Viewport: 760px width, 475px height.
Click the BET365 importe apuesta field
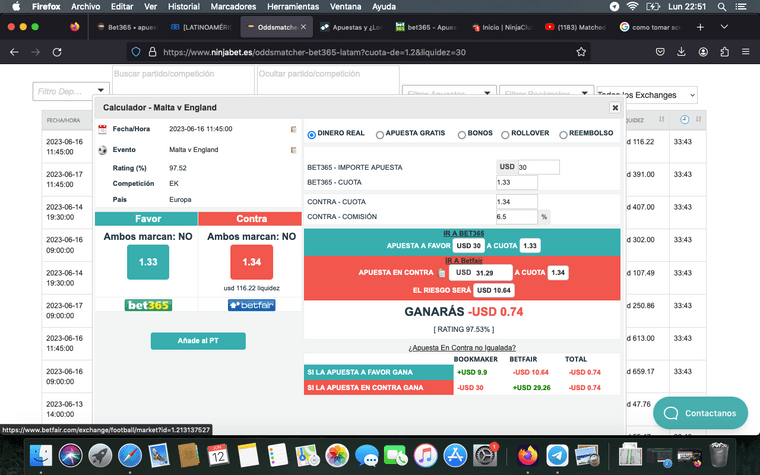(538, 167)
